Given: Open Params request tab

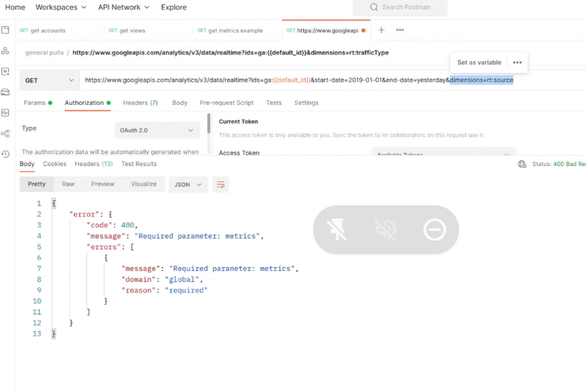Looking at the screenshot, I should [38, 103].
